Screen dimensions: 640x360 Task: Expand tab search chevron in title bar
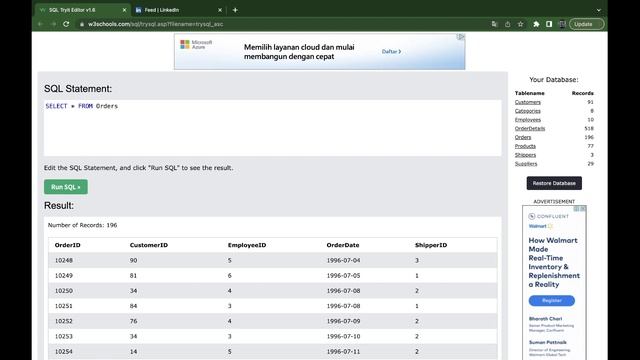pyautogui.click(x=598, y=10)
